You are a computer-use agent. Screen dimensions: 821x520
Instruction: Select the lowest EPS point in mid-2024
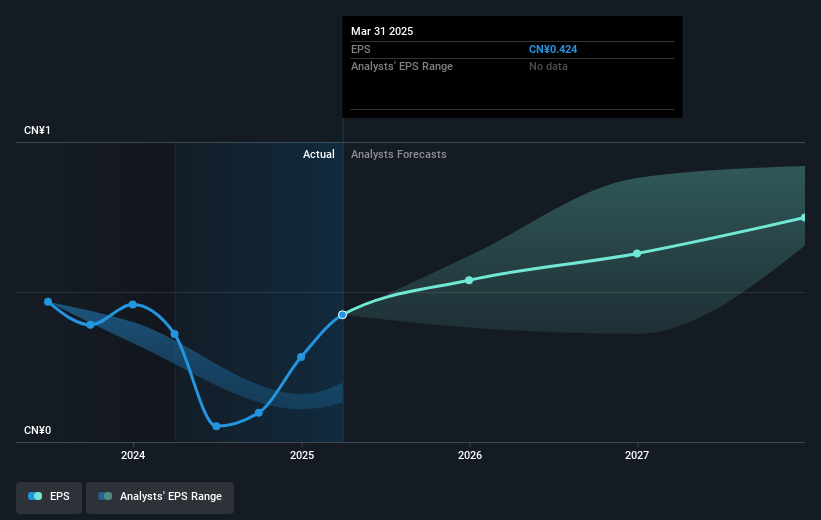click(216, 426)
